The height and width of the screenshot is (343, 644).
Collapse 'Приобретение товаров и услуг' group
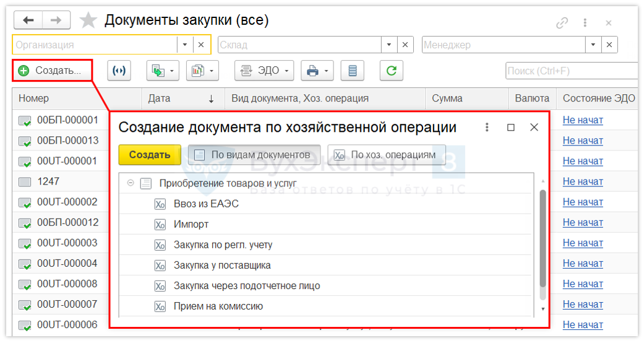tap(131, 183)
